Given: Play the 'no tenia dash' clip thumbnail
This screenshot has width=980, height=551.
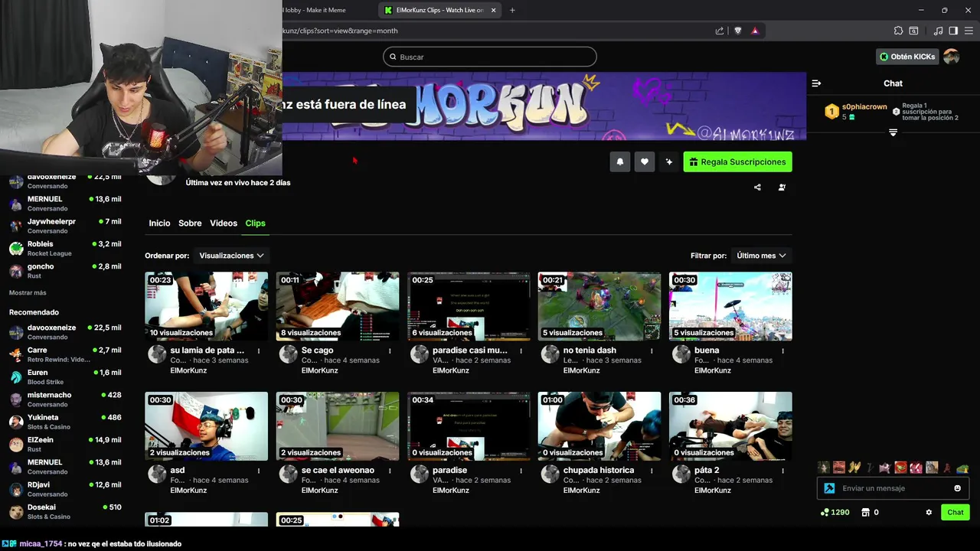Looking at the screenshot, I should tap(599, 306).
